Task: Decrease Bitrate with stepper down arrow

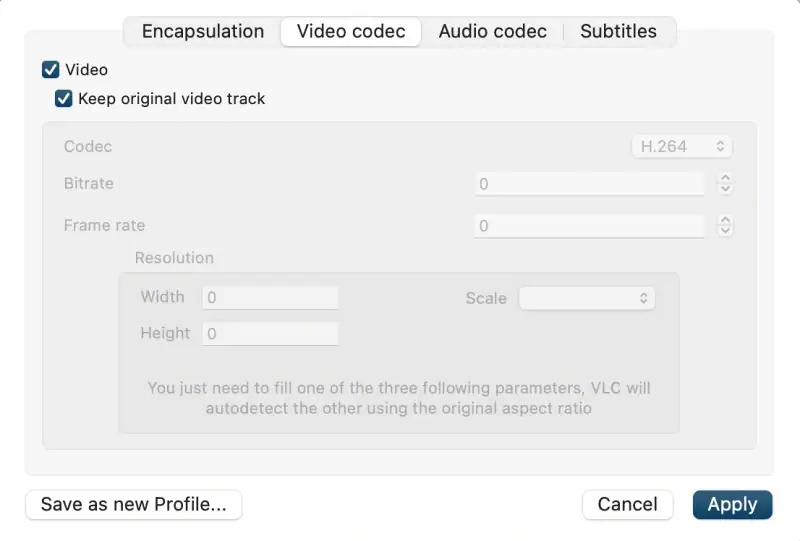Action: [725, 189]
